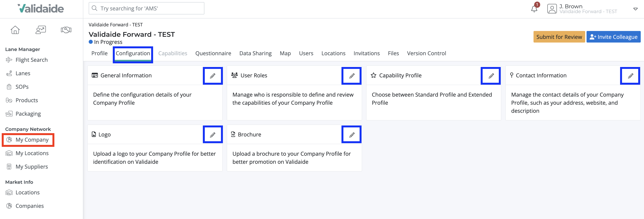Select the Configuration tab
644x219 pixels.
point(133,53)
